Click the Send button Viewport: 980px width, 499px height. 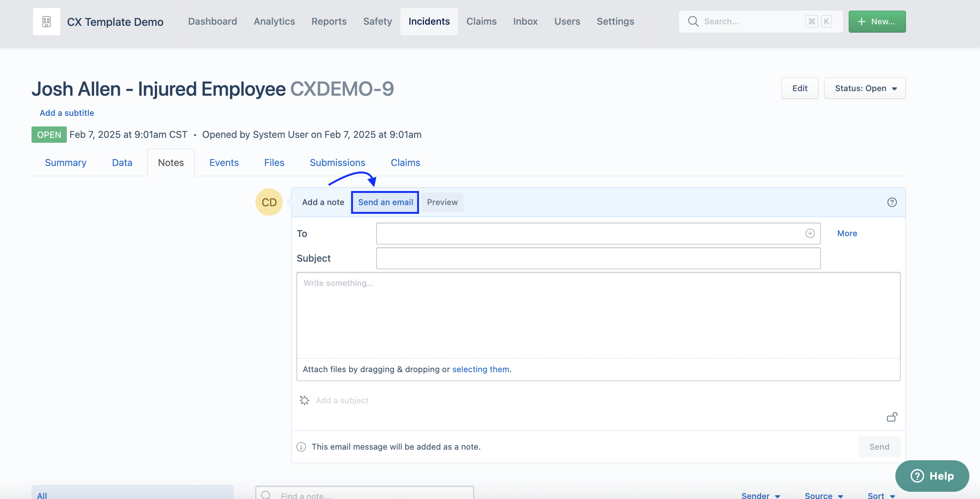879,447
